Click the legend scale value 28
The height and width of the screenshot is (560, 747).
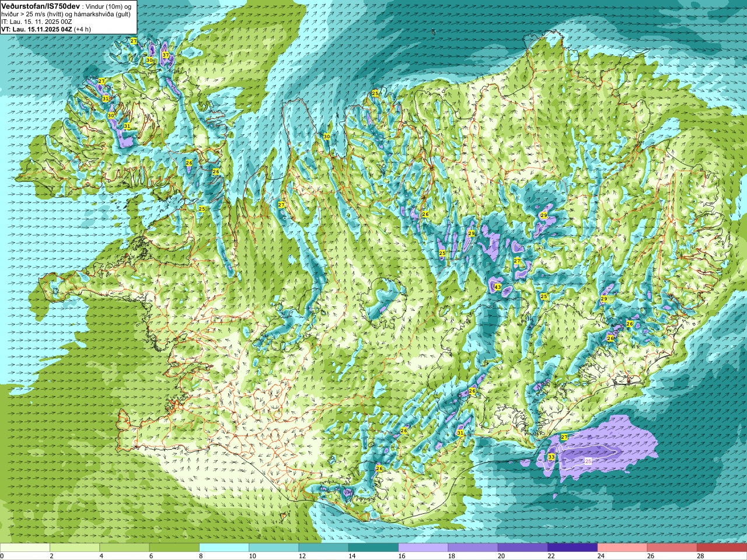point(700,556)
